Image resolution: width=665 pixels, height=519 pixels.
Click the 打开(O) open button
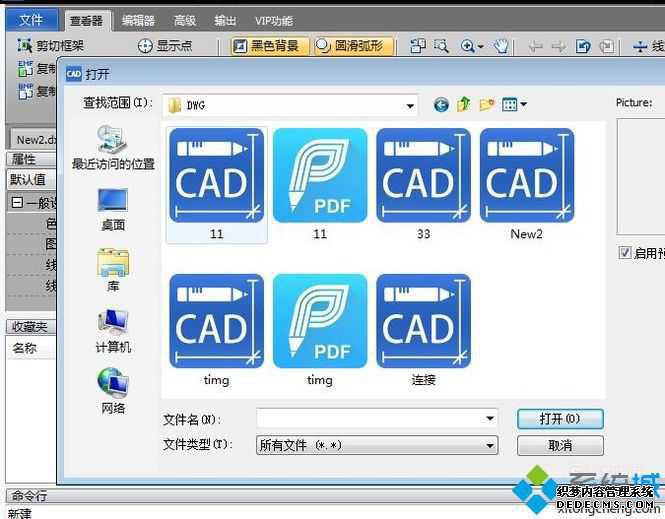[560, 419]
